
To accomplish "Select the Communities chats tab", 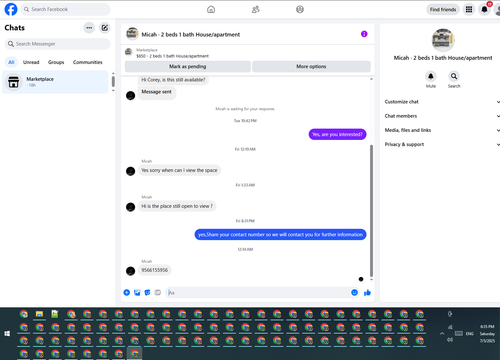I will [x=88, y=62].
